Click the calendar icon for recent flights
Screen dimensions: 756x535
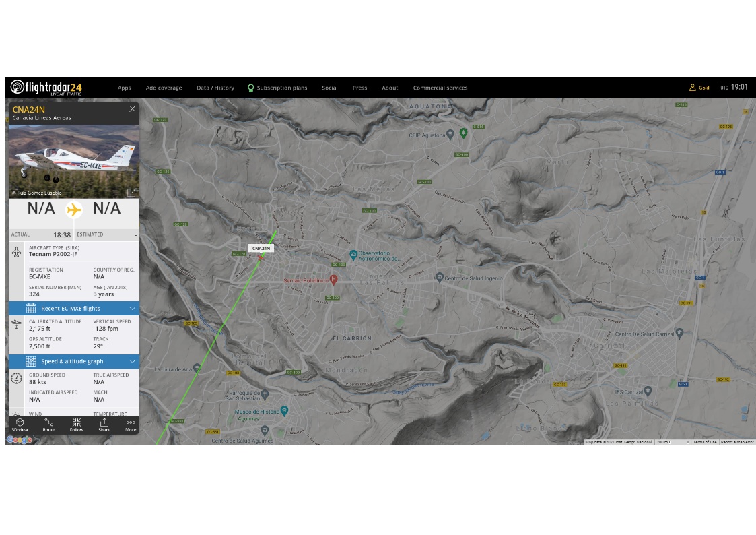(31, 308)
